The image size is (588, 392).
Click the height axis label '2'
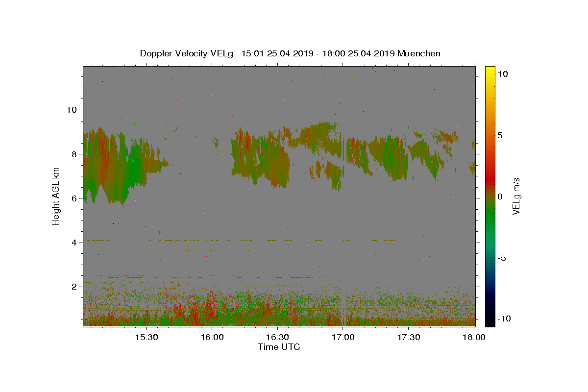74,286
